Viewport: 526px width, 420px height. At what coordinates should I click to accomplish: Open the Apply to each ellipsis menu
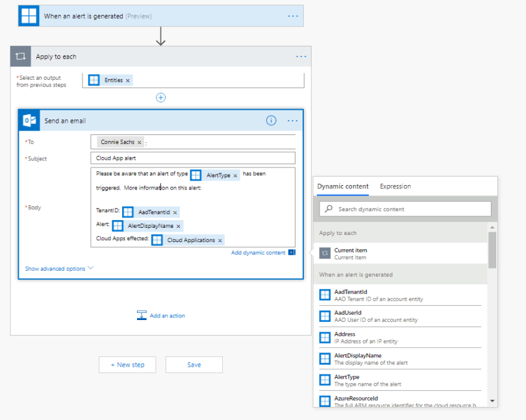point(301,56)
